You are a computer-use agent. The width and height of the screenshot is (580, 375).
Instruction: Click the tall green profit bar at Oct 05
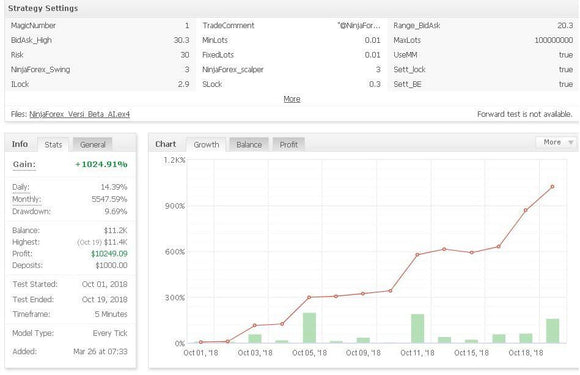309,328
